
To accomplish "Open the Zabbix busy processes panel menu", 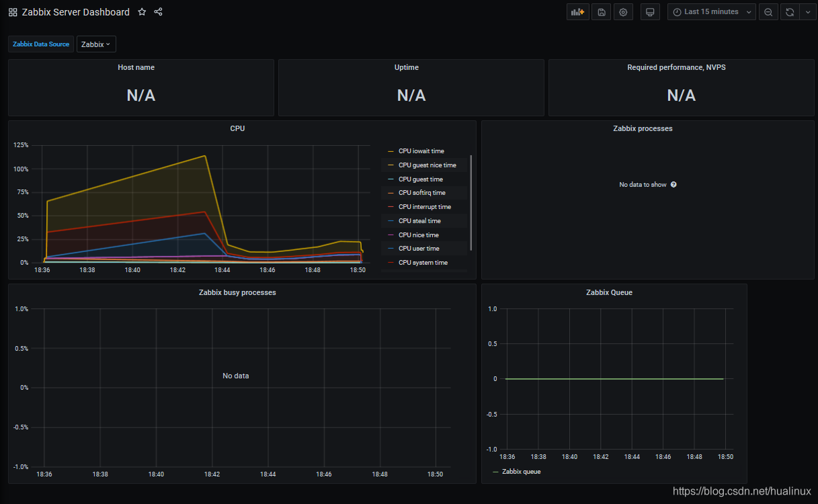I will click(237, 292).
